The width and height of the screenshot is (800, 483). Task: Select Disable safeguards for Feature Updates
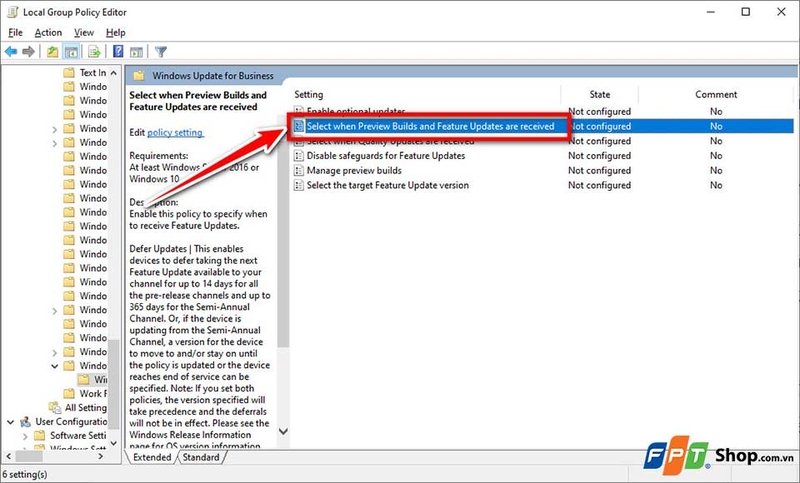(386, 156)
